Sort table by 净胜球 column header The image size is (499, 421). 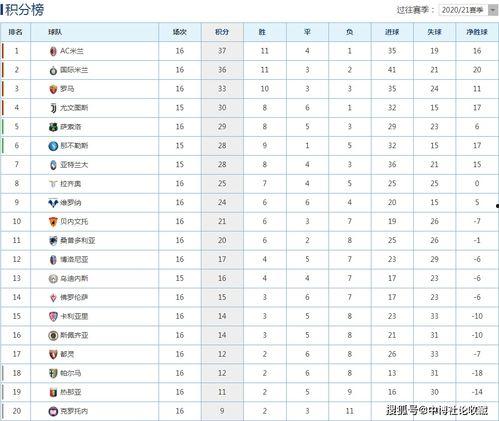tap(477, 32)
